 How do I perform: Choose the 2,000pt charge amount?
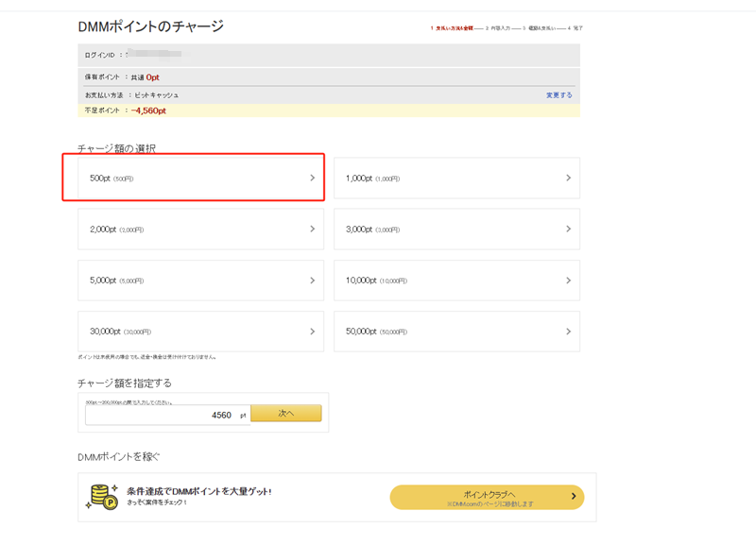pyautogui.click(x=200, y=229)
